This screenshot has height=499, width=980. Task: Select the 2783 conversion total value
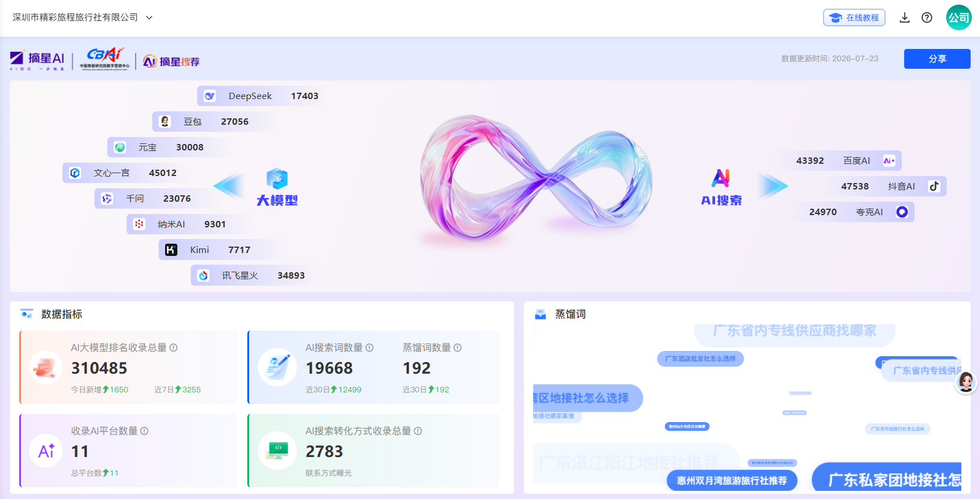324,452
